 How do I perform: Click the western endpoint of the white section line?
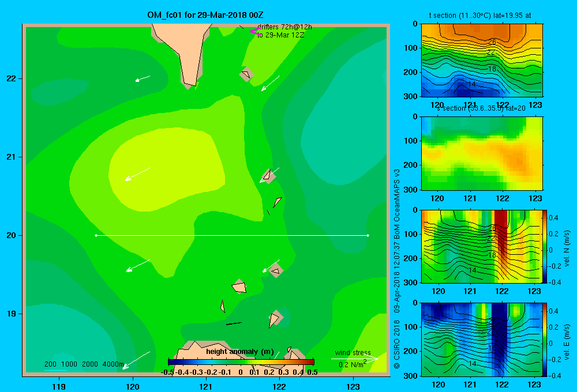pyautogui.click(x=96, y=235)
